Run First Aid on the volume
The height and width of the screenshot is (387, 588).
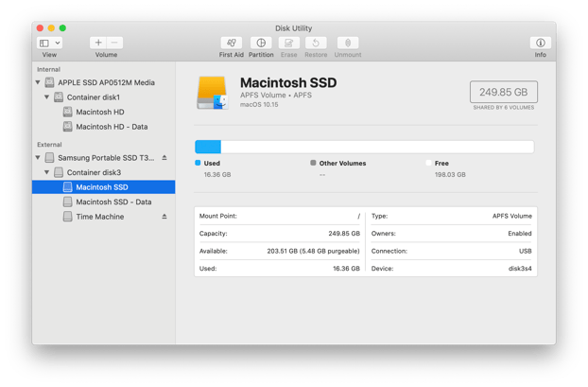(x=232, y=43)
